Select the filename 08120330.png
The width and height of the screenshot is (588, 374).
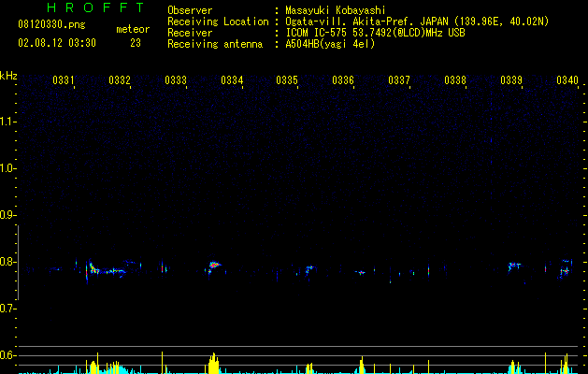tap(51, 25)
